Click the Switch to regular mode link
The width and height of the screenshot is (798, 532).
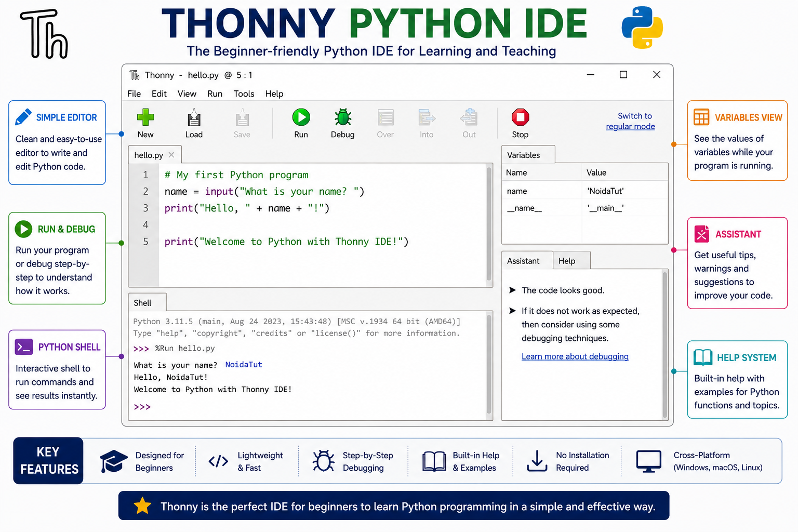630,121
